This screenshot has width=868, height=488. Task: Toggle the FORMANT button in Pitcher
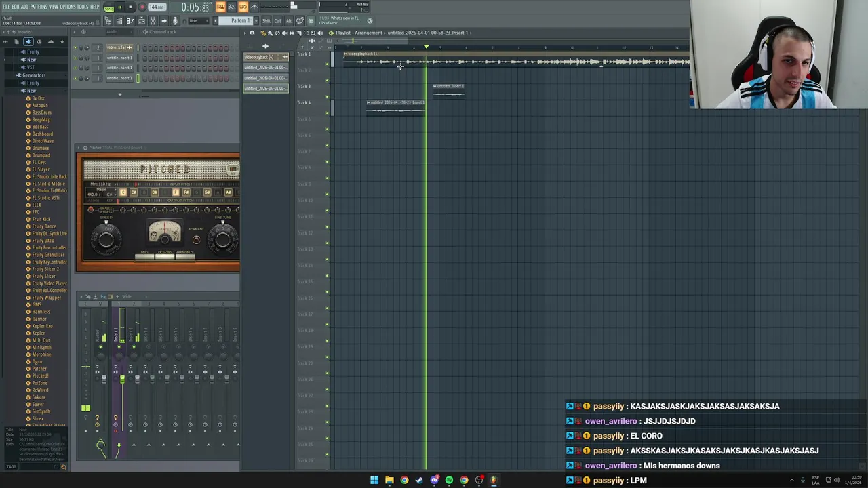pos(196,239)
